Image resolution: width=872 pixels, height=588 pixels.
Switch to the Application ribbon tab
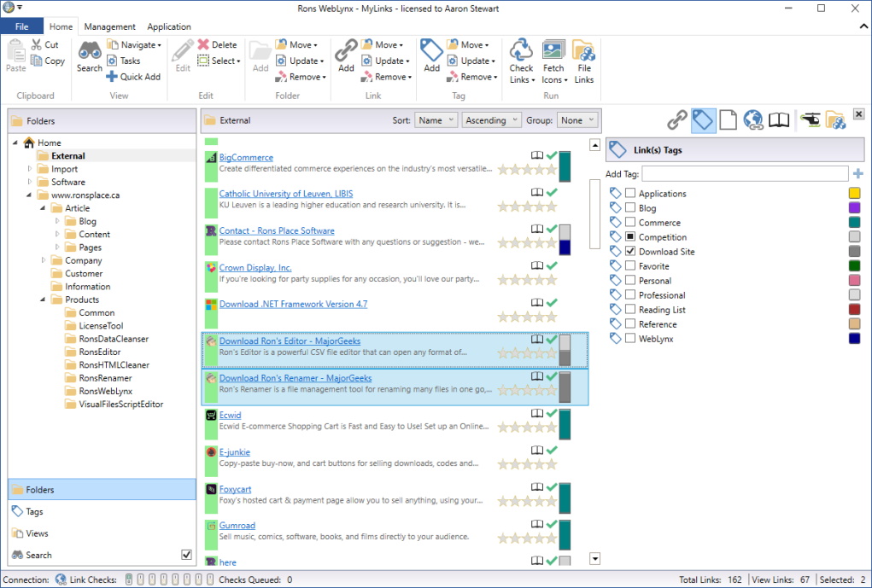tap(169, 26)
